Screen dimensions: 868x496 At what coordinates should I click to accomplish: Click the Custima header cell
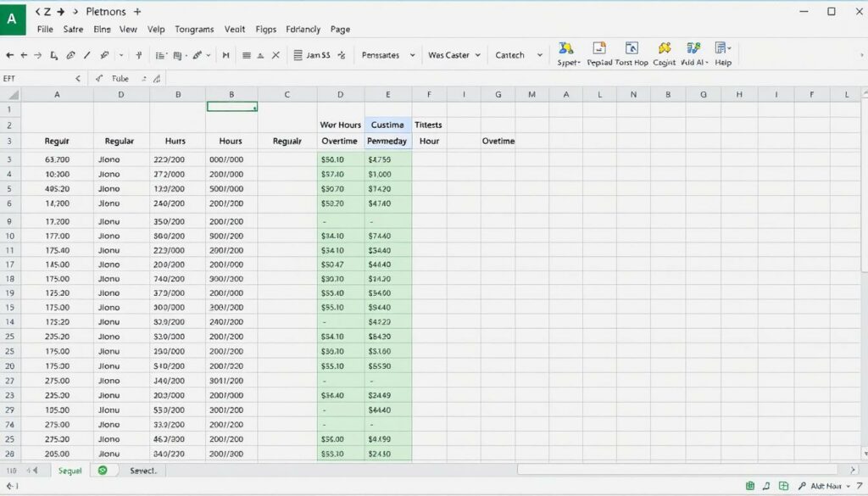387,125
